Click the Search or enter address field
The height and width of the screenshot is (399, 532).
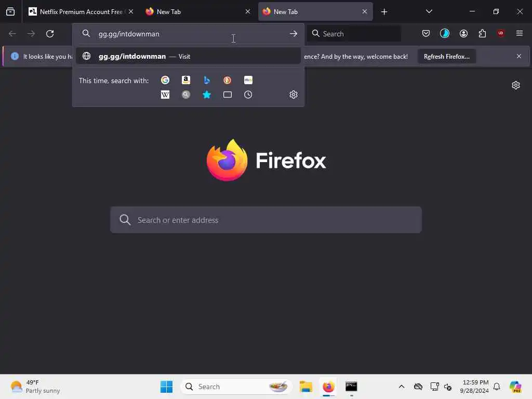tap(266, 220)
